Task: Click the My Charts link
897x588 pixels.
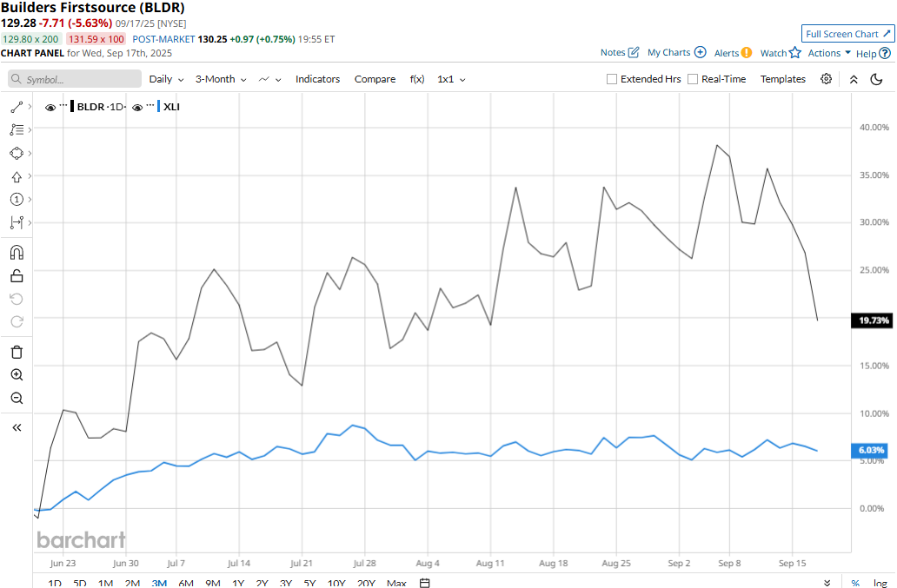Action: pos(677,53)
